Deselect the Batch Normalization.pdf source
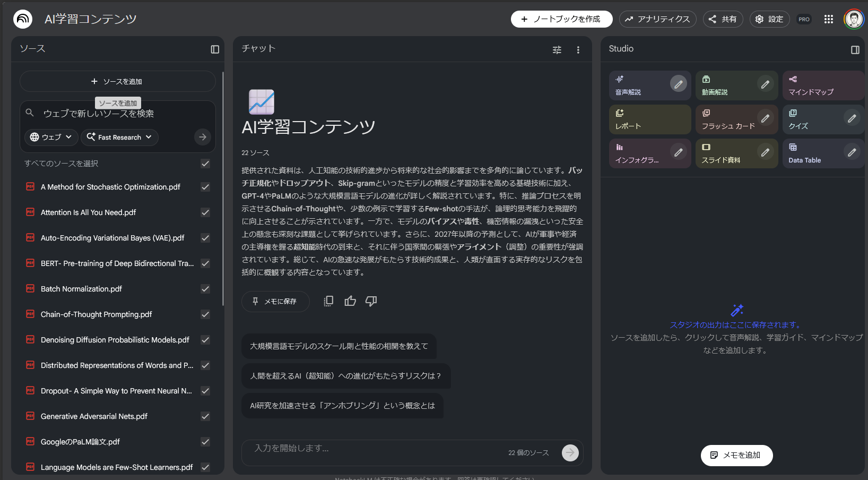The image size is (868, 480). [205, 289]
